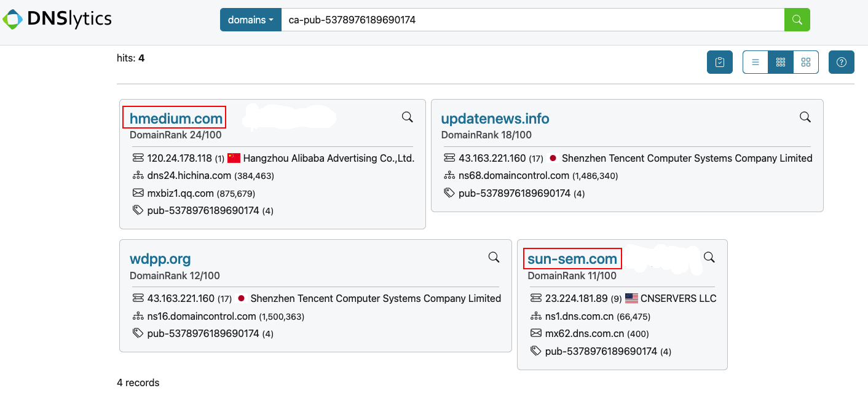Click magnifier icon in hmedium.com card
This screenshot has width=868, height=396.
tap(407, 117)
